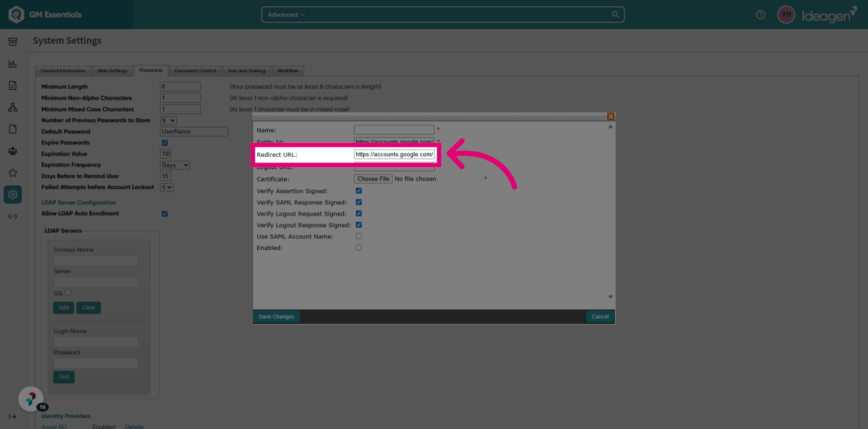The image size is (868, 429).
Task: Switch to Web Settings tab
Action: pos(112,71)
